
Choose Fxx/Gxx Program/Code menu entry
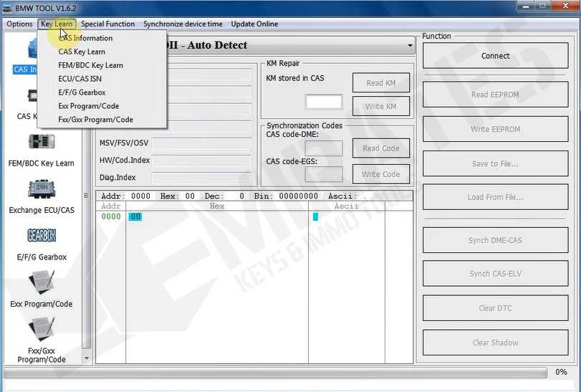102,120
